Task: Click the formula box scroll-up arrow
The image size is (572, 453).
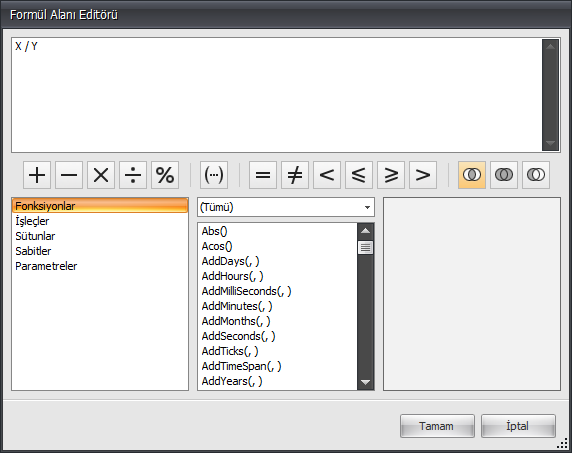Action: [550, 47]
